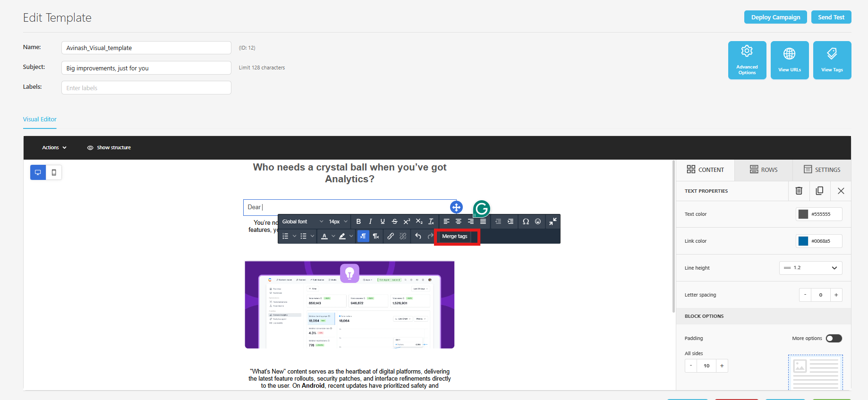Image resolution: width=868 pixels, height=400 pixels.
Task: Delete the text block with trash icon
Action: [x=799, y=191]
